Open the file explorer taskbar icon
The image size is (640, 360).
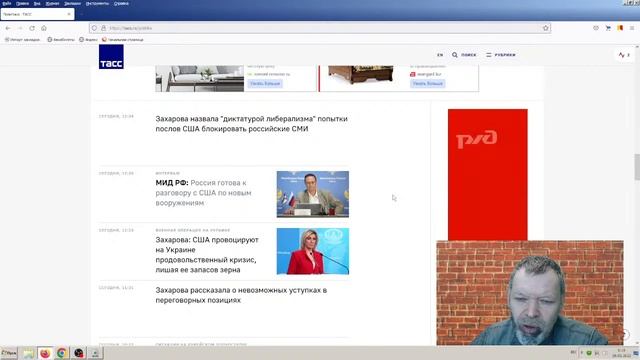click(x=28, y=353)
